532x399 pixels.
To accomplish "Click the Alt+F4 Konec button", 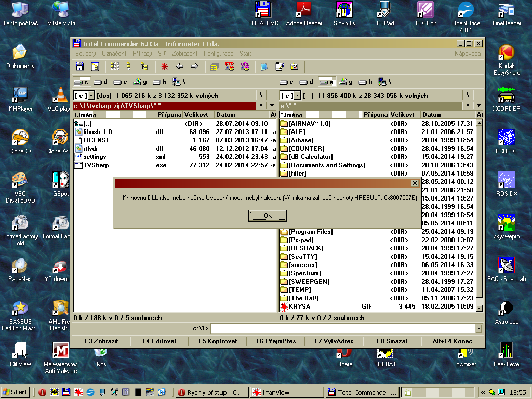I will pos(453,341).
